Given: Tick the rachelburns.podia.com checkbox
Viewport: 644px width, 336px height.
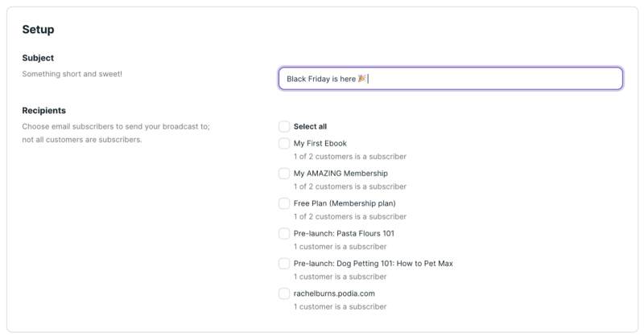Looking at the screenshot, I should 284,293.
